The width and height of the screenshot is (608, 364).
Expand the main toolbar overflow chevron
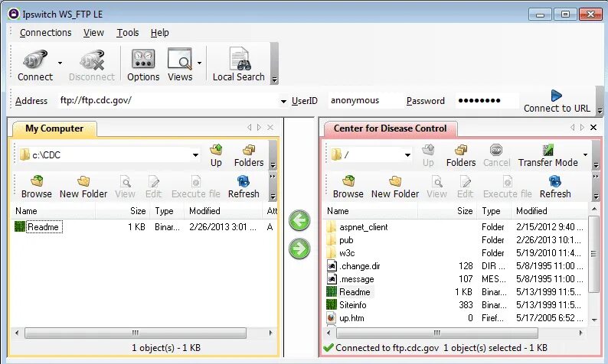pos(275,80)
